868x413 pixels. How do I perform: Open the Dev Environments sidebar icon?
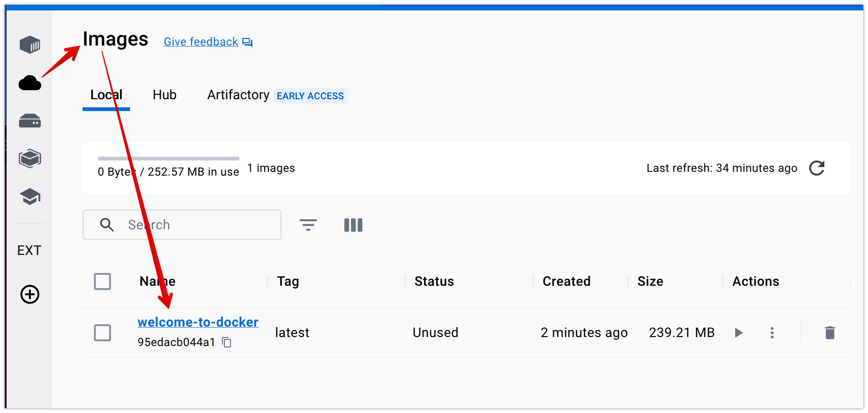[30, 159]
